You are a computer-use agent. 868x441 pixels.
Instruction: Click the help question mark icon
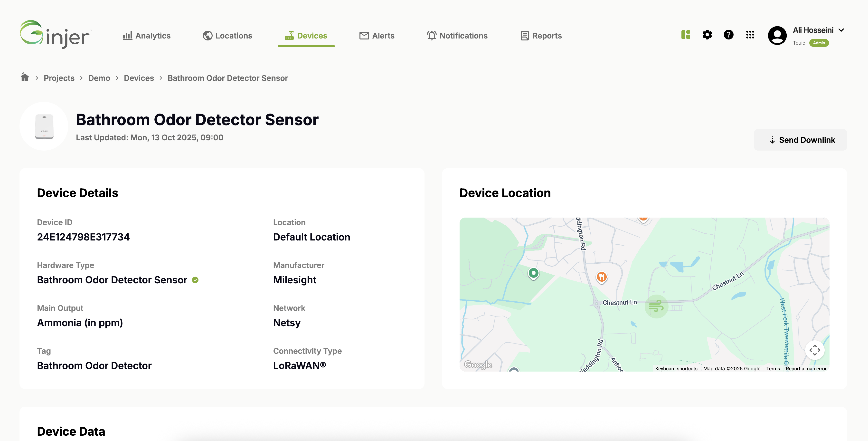point(728,35)
